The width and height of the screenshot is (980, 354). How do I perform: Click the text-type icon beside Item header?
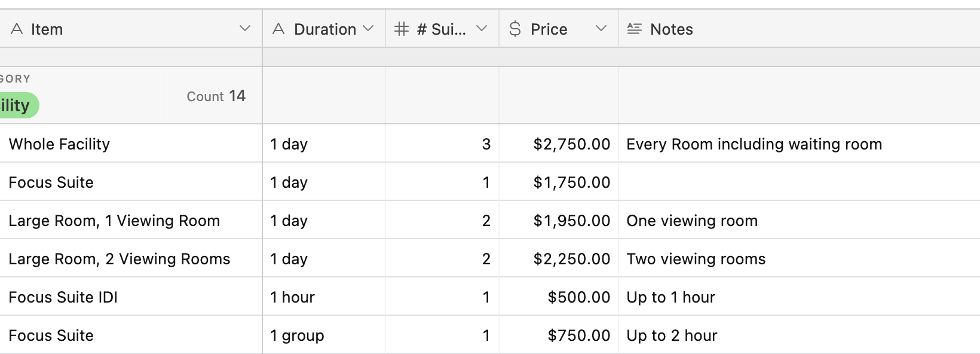(17, 29)
